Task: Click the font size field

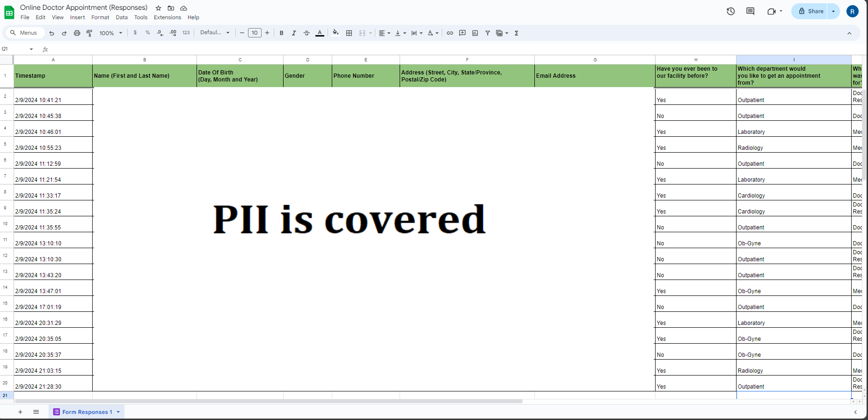Action: tap(255, 33)
